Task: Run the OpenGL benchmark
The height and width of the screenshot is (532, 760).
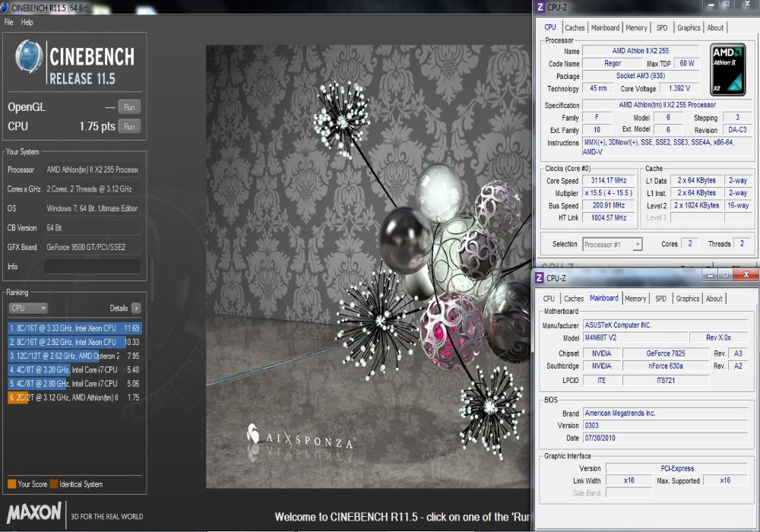Action: 129,107
